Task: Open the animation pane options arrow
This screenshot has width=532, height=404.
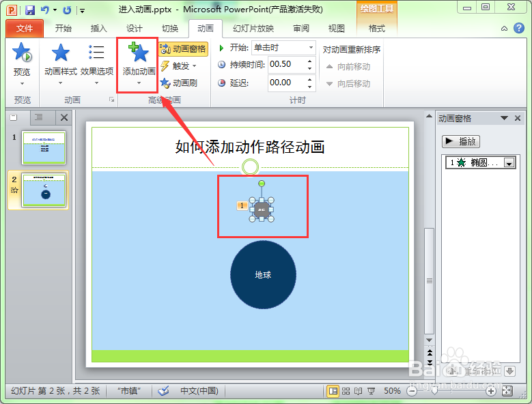Action: [x=504, y=118]
